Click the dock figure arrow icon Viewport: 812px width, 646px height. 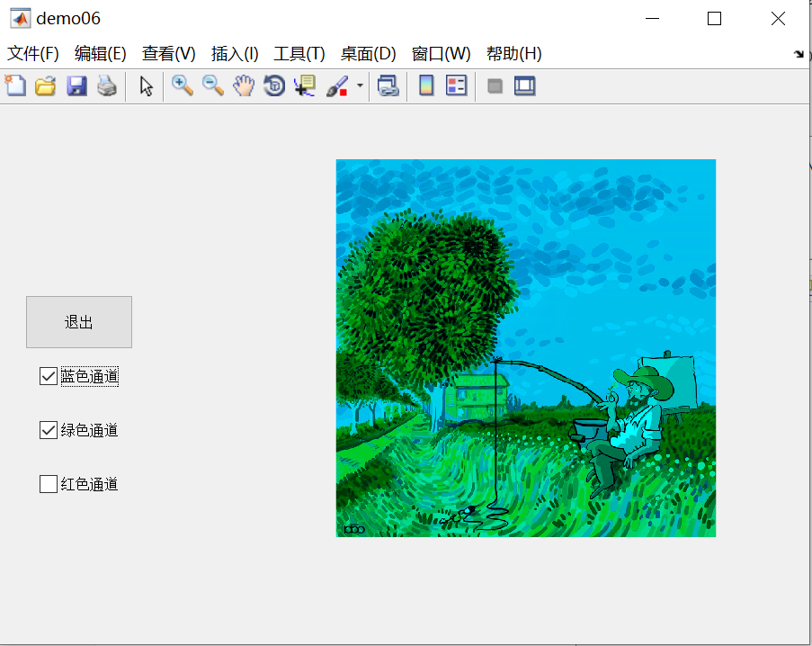[799, 54]
